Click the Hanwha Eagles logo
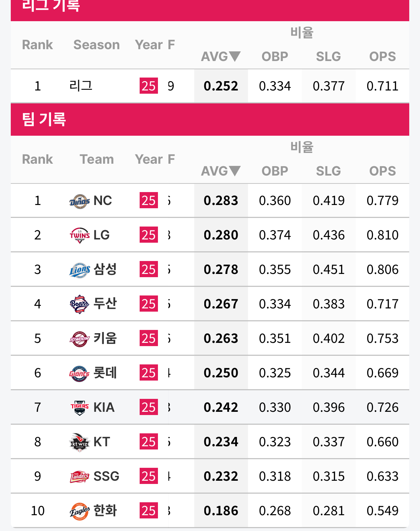This screenshot has height=531, width=420. tap(79, 511)
